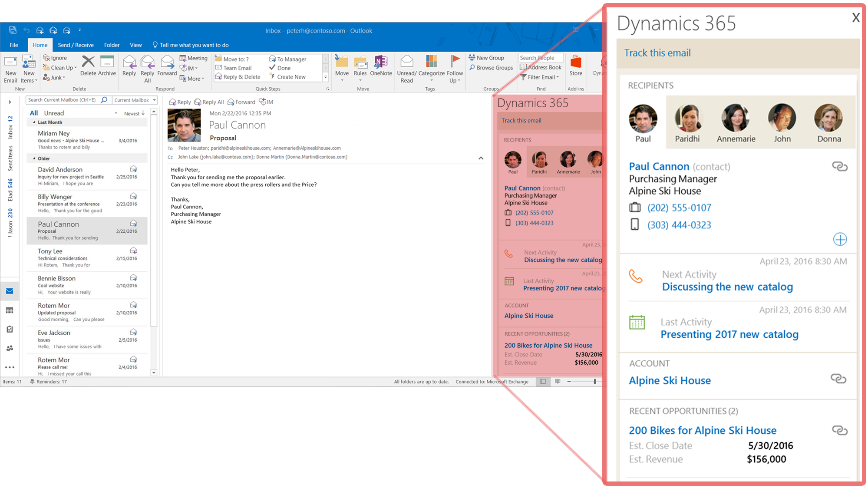Viewport: 868px width, 488px height.
Task: Click Track this email in zoomed panel
Action: [657, 53]
